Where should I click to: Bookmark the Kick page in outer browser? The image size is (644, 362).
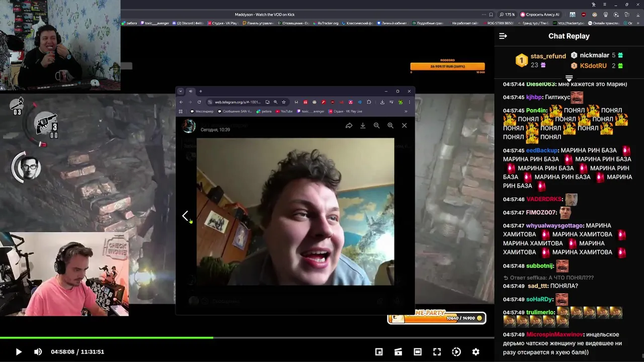click(492, 15)
